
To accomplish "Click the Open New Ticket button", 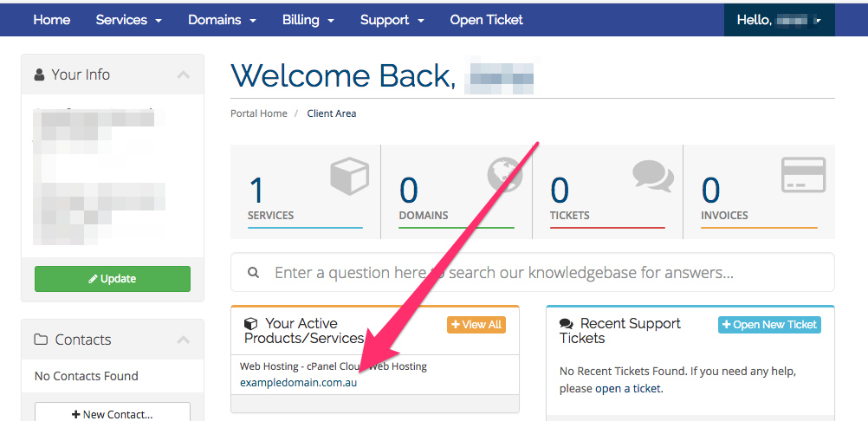I will tap(769, 325).
